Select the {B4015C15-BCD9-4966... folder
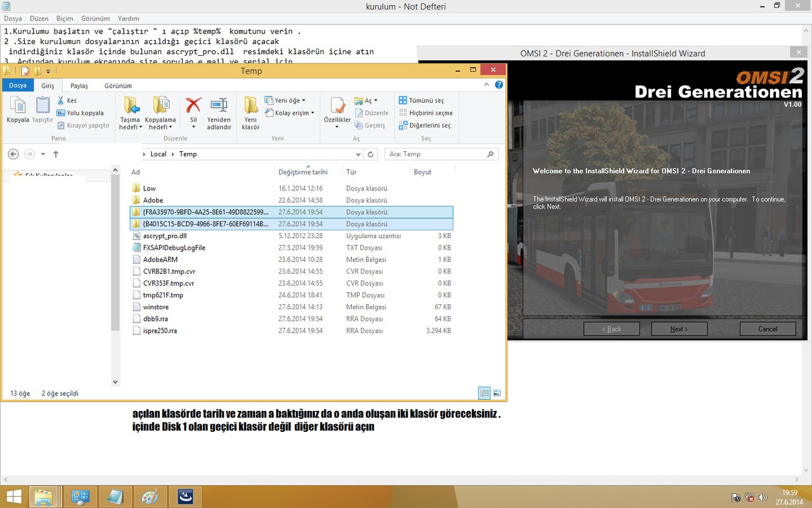The height and width of the screenshot is (508, 812). point(291,224)
